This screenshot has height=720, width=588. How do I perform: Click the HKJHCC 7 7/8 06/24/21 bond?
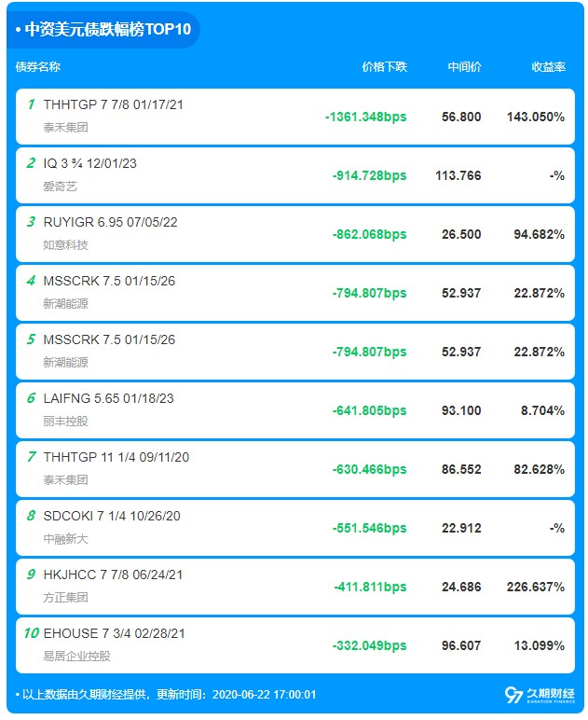click(114, 575)
